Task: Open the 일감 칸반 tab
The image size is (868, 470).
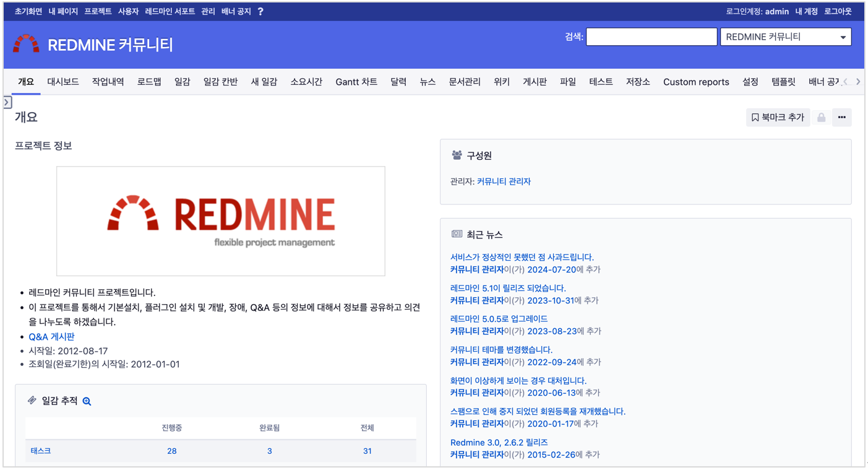Action: pos(221,82)
